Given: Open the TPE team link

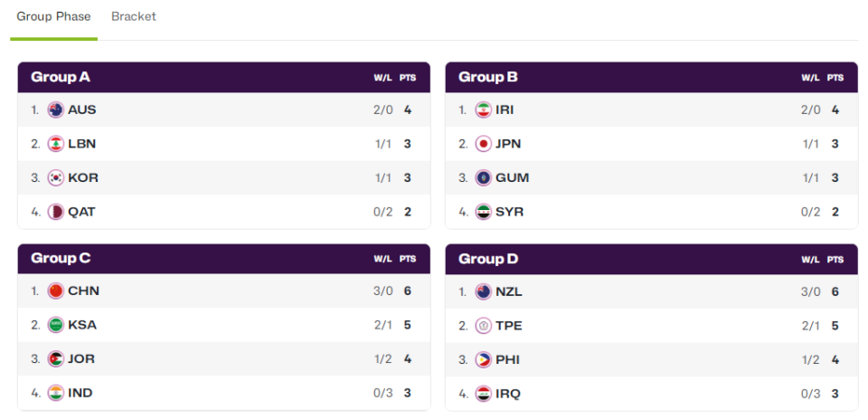Looking at the screenshot, I should click(x=509, y=325).
